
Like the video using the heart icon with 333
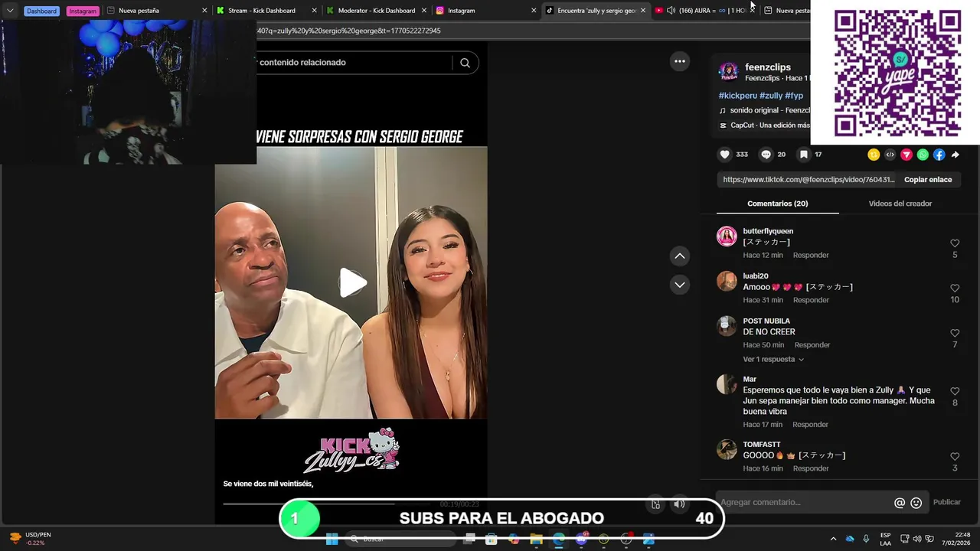click(x=725, y=155)
